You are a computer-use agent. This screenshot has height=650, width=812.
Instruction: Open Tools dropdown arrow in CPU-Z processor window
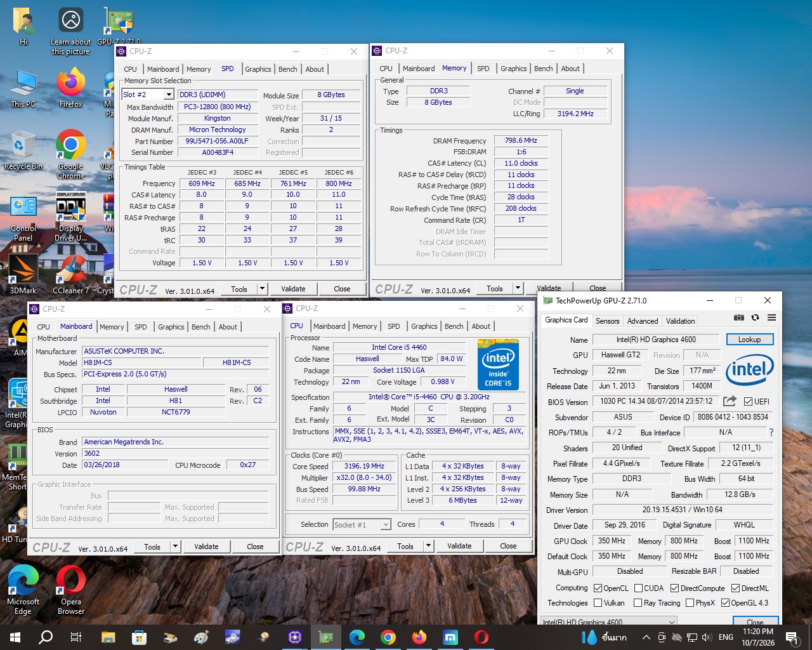pos(428,546)
